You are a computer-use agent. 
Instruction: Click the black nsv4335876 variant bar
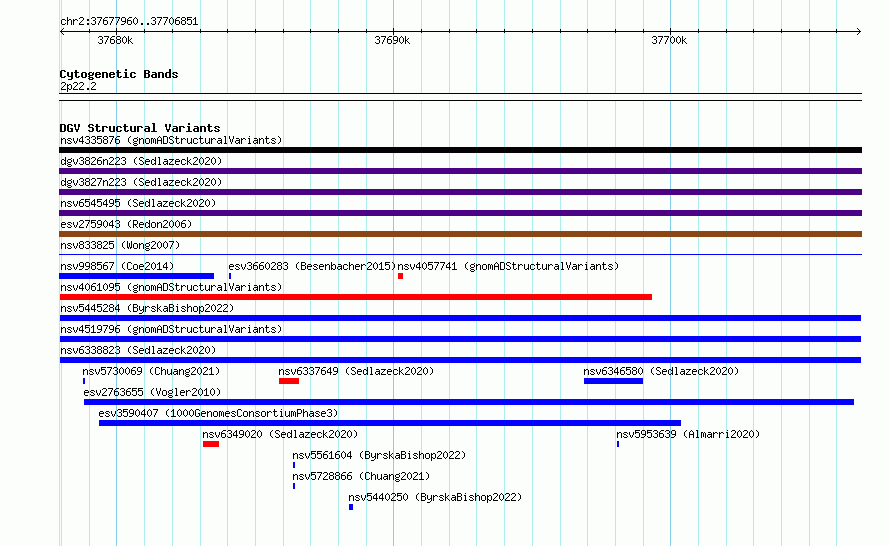460,150
